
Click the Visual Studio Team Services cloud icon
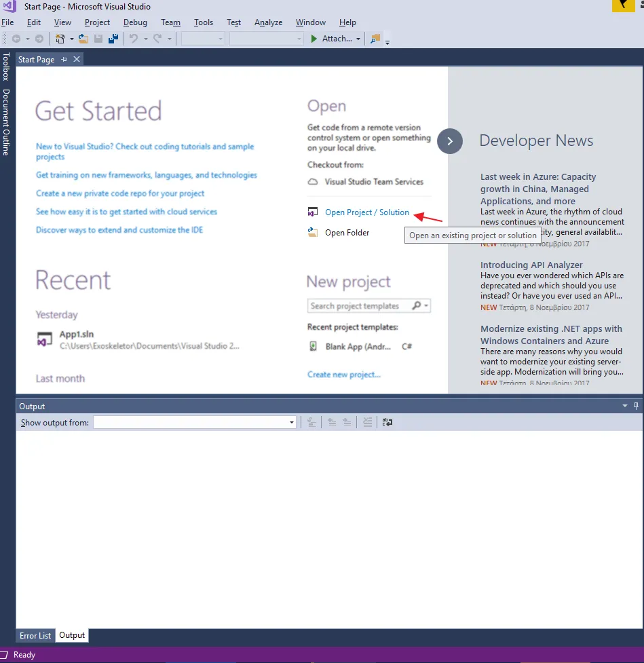(x=312, y=182)
